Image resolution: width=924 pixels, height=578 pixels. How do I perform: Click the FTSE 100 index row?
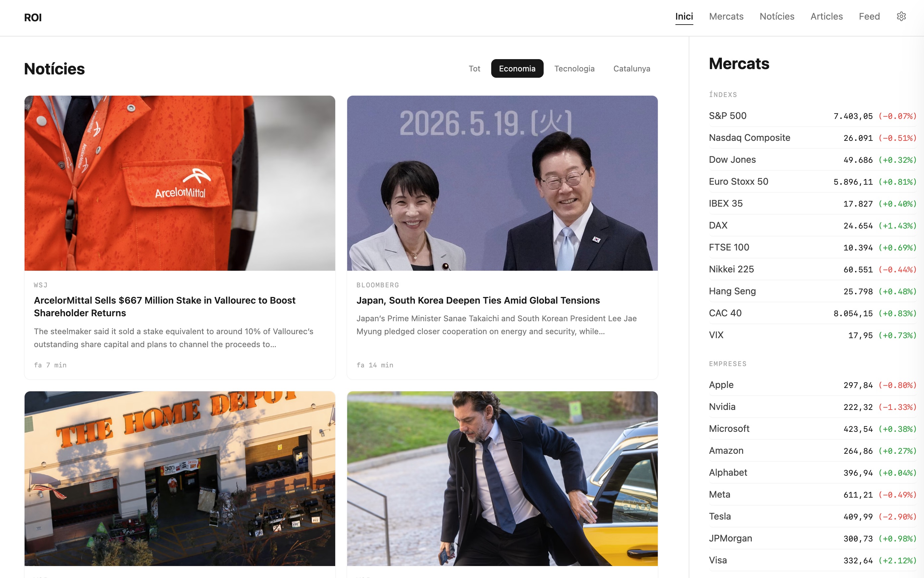point(812,247)
